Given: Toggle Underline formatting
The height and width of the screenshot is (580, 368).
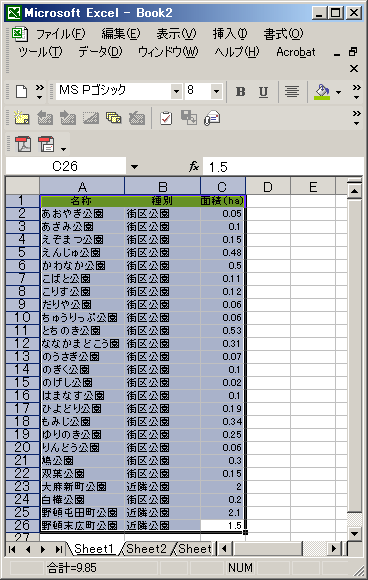Looking at the screenshot, I should [263, 91].
